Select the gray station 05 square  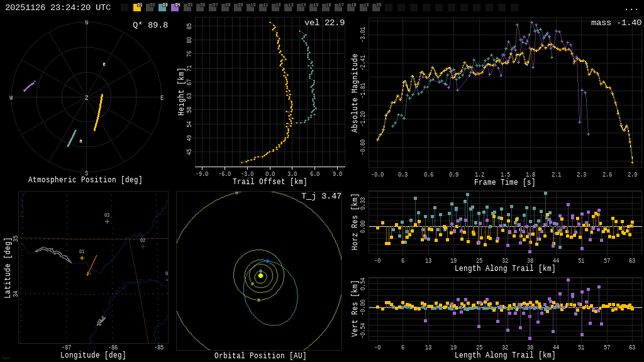187,8
